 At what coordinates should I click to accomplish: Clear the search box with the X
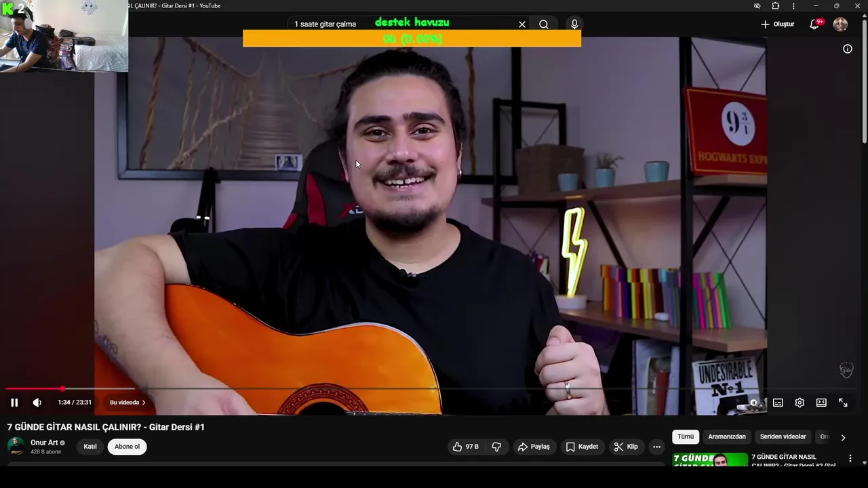[x=522, y=24]
